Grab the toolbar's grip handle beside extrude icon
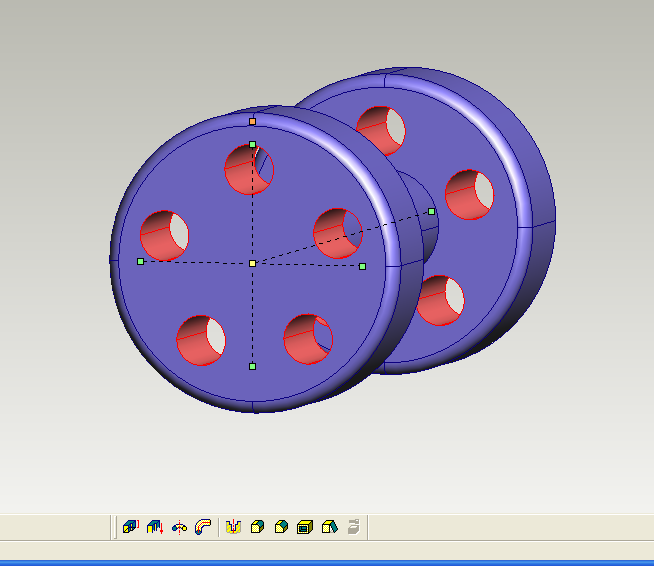Image resolution: width=654 pixels, height=566 pixels. click(114, 527)
